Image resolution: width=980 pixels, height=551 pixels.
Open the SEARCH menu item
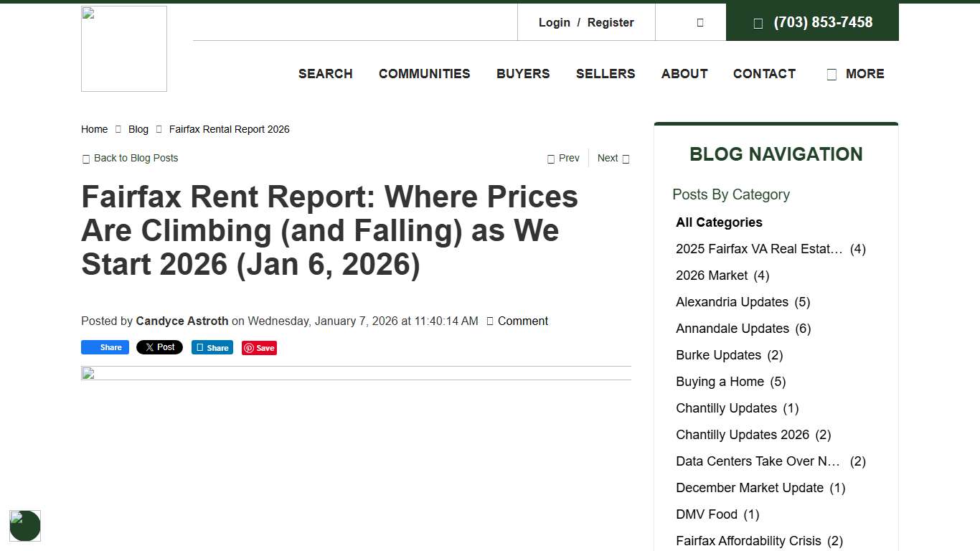click(326, 74)
